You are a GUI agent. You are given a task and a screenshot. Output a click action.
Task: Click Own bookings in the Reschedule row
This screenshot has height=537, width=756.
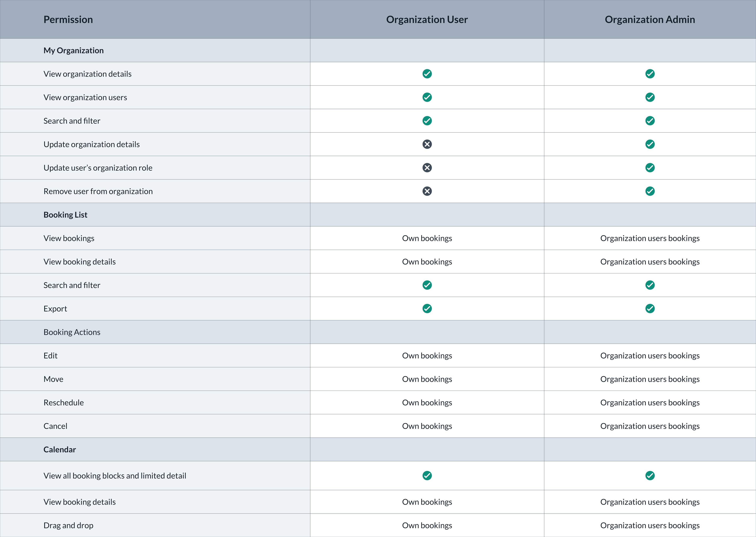point(427,402)
